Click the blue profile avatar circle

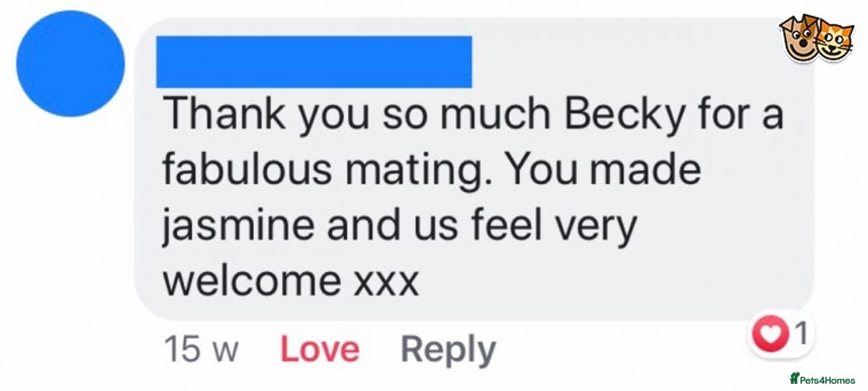click(x=70, y=64)
